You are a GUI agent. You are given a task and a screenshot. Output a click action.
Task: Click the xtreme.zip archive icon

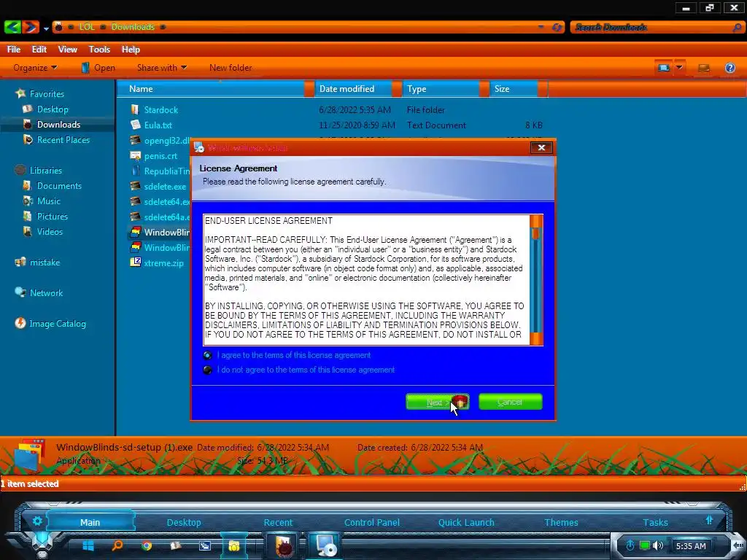(135, 262)
